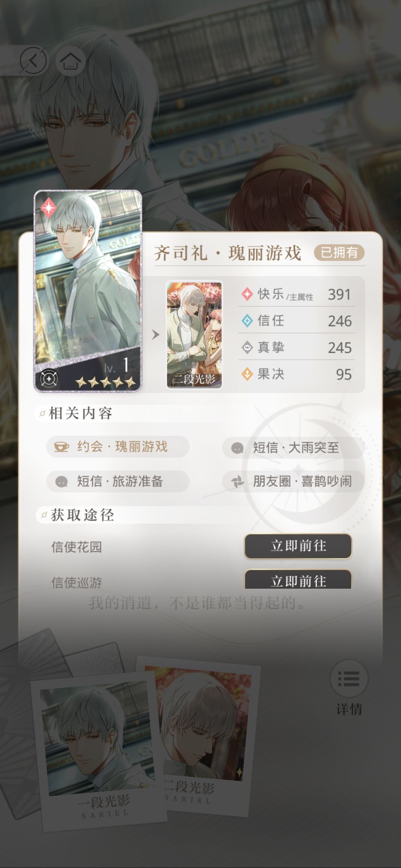
Task: Tap the 果决 attribute icon
Action: click(247, 374)
